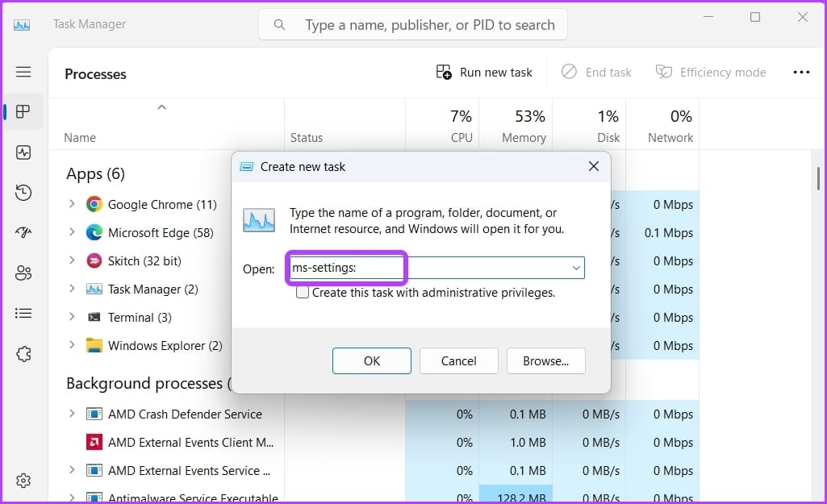The width and height of the screenshot is (827, 504).
Task: Click the Windows Explorer folder icon
Action: coord(94,345)
